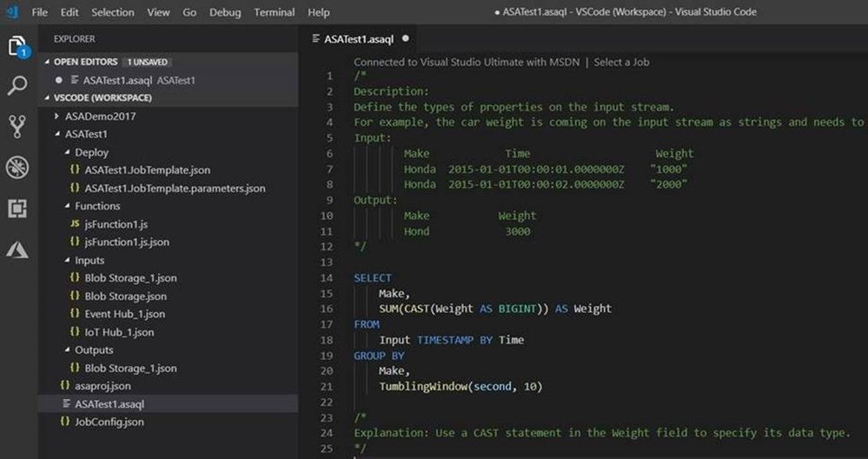Click the unsaved dot on ASATest1.asaql tab

pyautogui.click(x=405, y=39)
